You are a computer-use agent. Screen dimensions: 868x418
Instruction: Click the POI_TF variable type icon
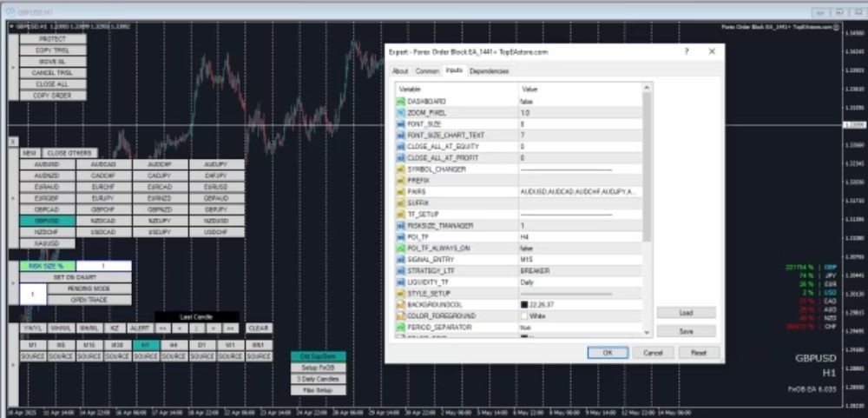pos(401,236)
